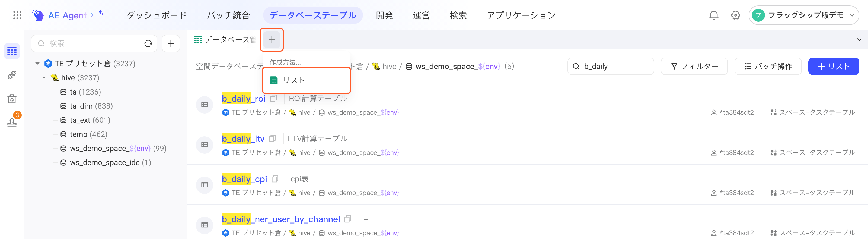The height and width of the screenshot is (239, 868).
Task: Click the b_daily search input field
Action: tap(611, 66)
